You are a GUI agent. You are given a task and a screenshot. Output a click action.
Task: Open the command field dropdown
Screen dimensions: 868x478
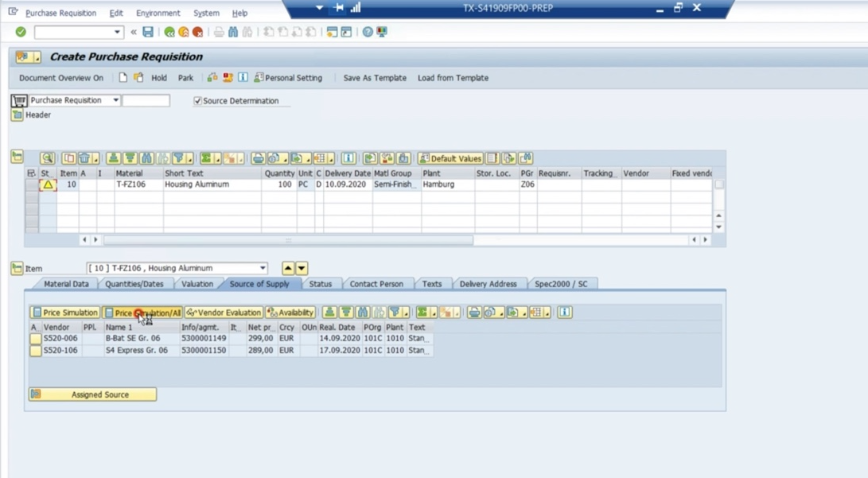pyautogui.click(x=117, y=32)
